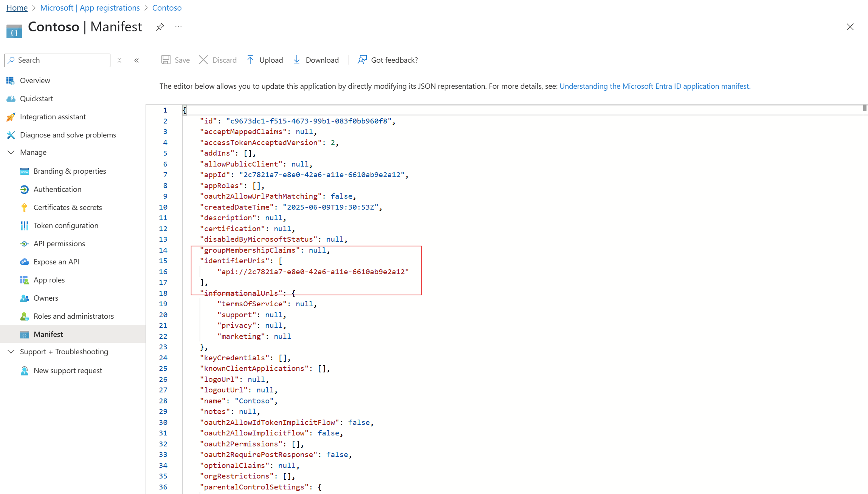Go to API permissions page
Image resolution: width=868 pixels, height=494 pixels.
tap(59, 244)
